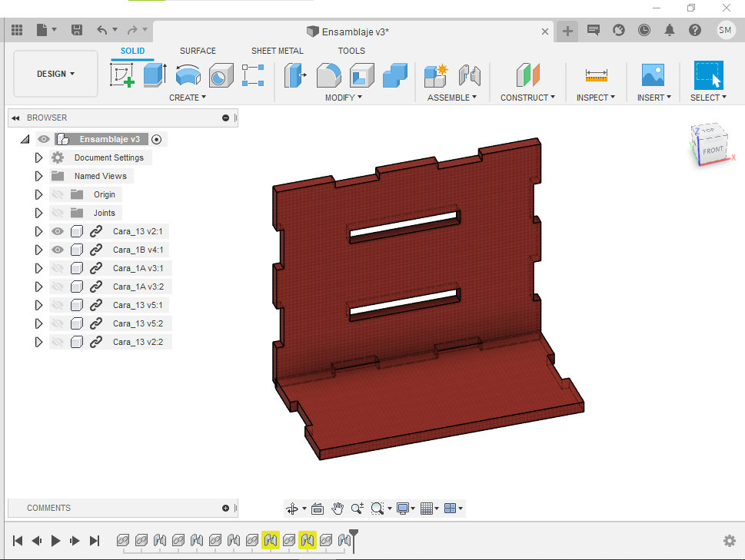Image resolution: width=745 pixels, height=560 pixels.
Task: Select the Press Pull tool
Action: pyautogui.click(x=295, y=75)
